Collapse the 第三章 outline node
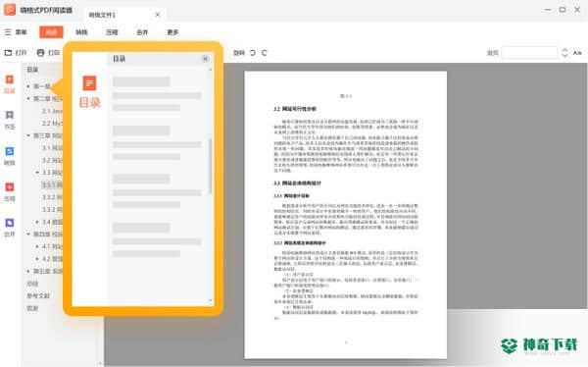The height and width of the screenshot is (367, 588). [28, 135]
